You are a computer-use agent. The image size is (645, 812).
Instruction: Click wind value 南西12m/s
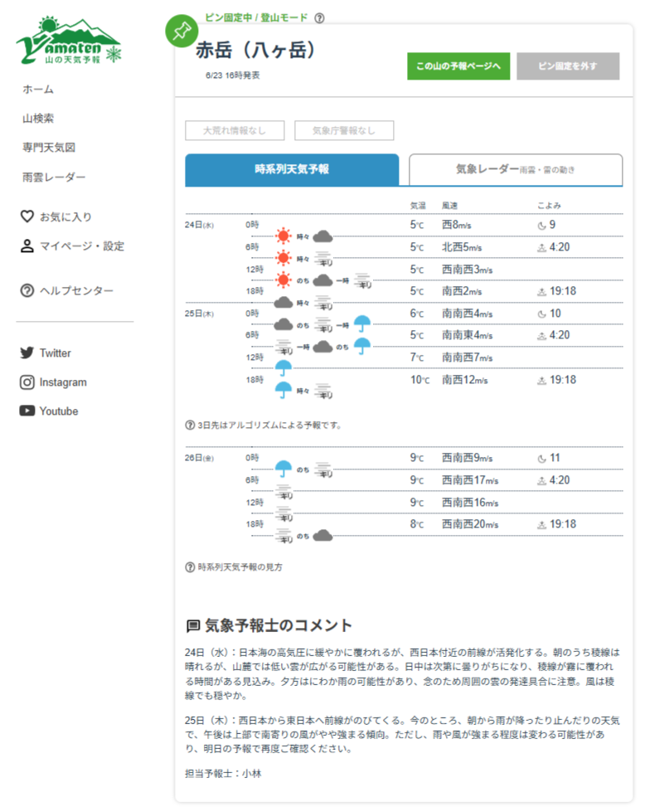464,380
